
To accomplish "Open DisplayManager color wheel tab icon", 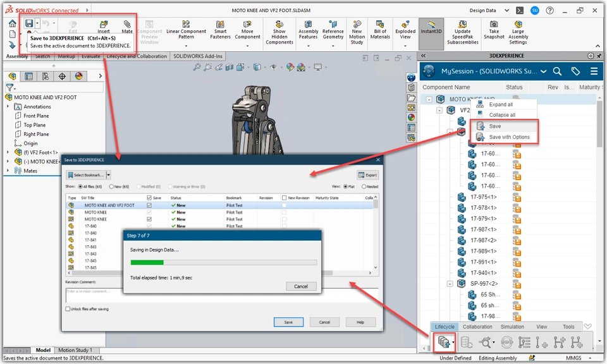I will point(78,76).
